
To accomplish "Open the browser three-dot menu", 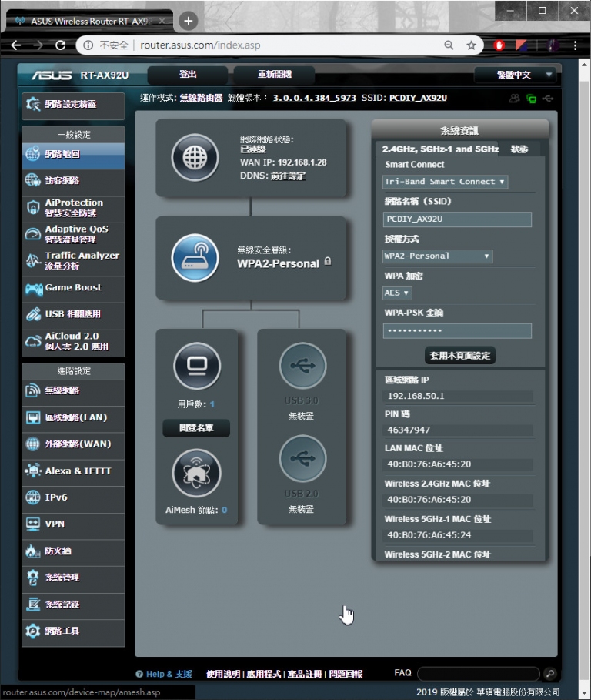I will click(576, 45).
